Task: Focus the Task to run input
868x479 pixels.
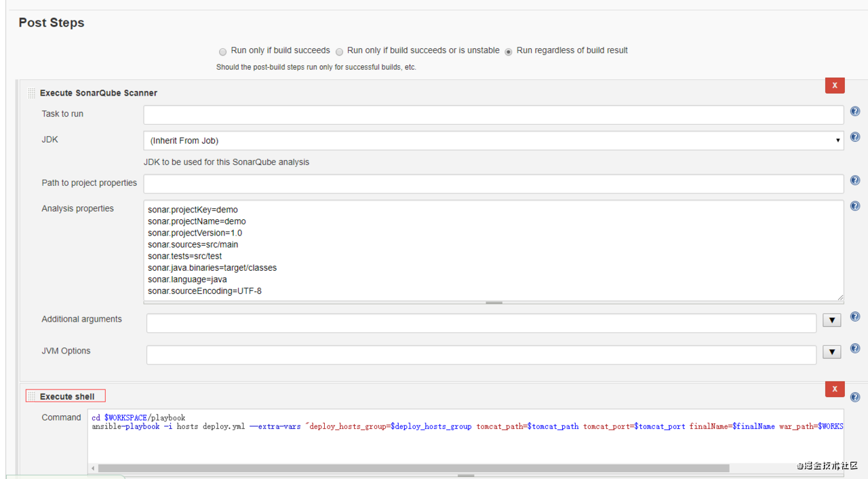Action: pos(494,115)
